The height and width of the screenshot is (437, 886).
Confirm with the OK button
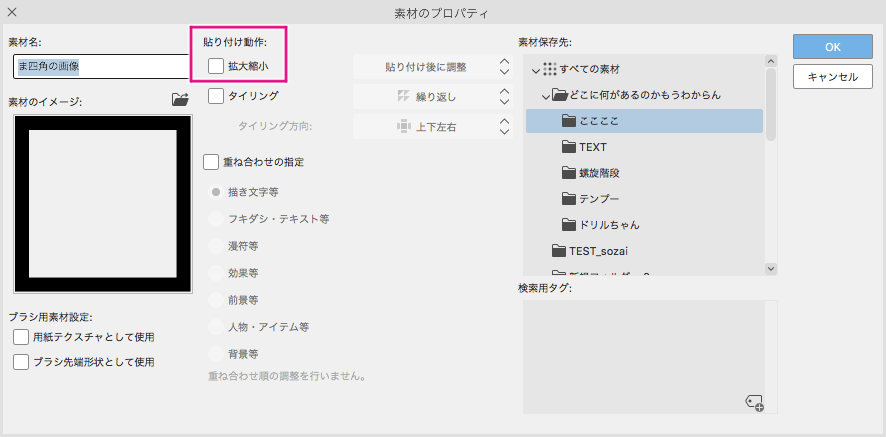(832, 46)
